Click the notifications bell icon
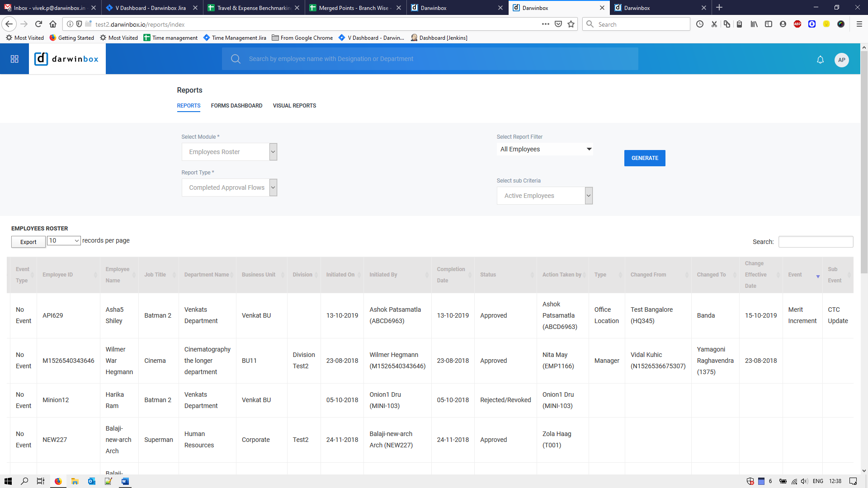Image resolution: width=868 pixels, height=488 pixels. point(820,60)
